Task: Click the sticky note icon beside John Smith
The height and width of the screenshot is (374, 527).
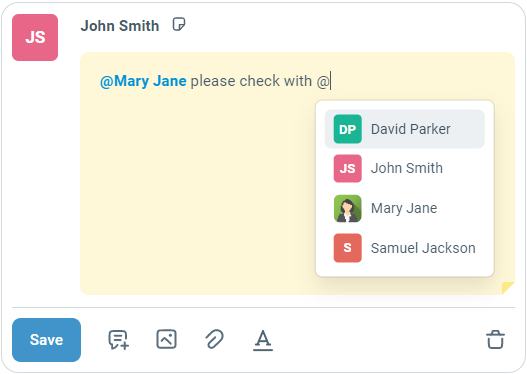Action: point(178,25)
